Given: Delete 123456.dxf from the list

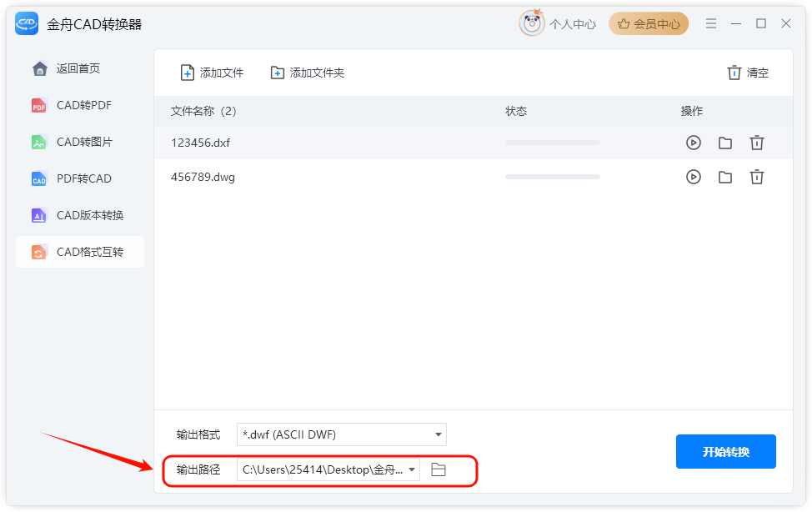Looking at the screenshot, I should (757, 143).
